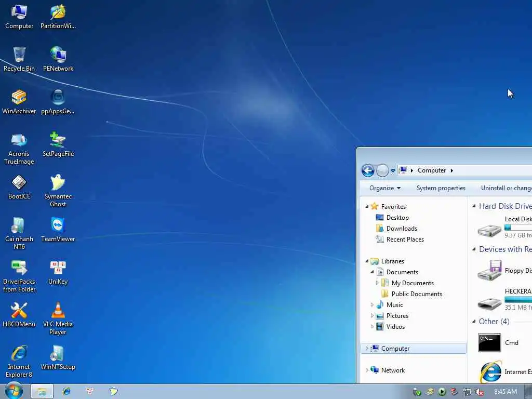The image size is (532, 399).
Task: Select Computer in navigation pane
Action: 413,349
